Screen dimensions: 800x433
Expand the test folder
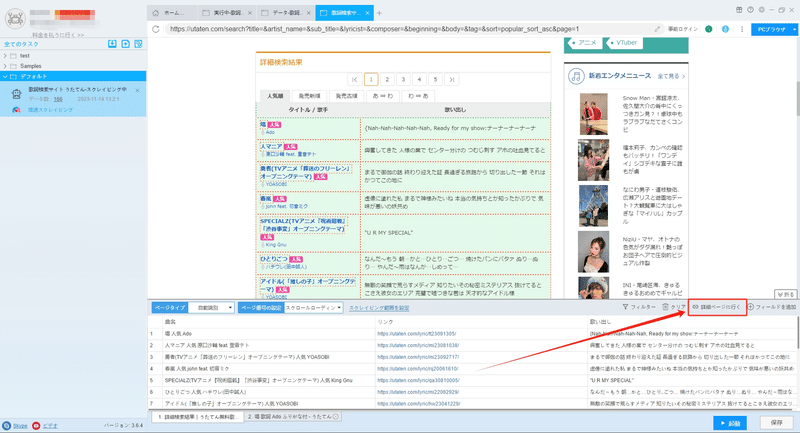(x=5, y=56)
